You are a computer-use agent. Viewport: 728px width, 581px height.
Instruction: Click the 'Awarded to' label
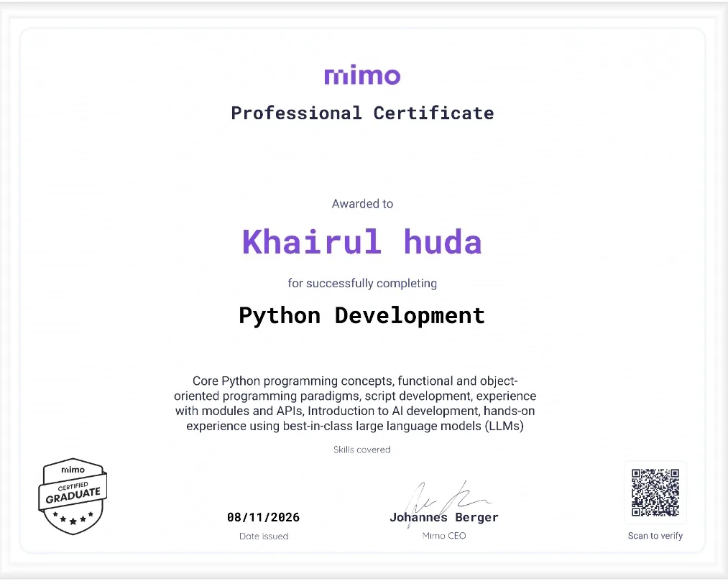[x=362, y=204]
